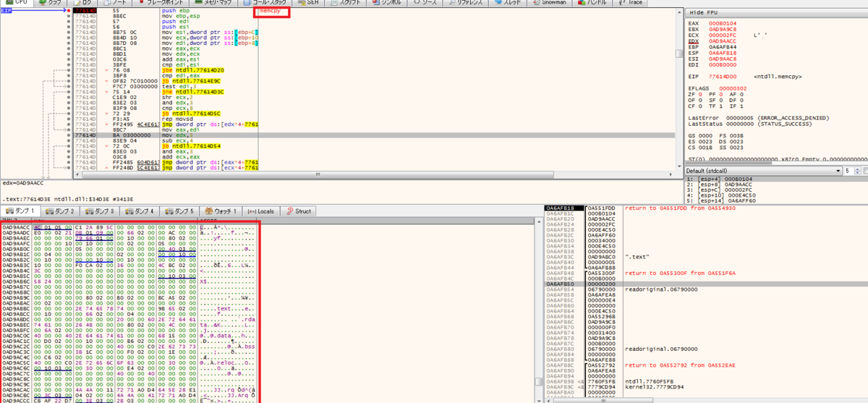Open the メモリ・マップ (Memory Map) tab
The image size is (868, 403).
point(213,3)
